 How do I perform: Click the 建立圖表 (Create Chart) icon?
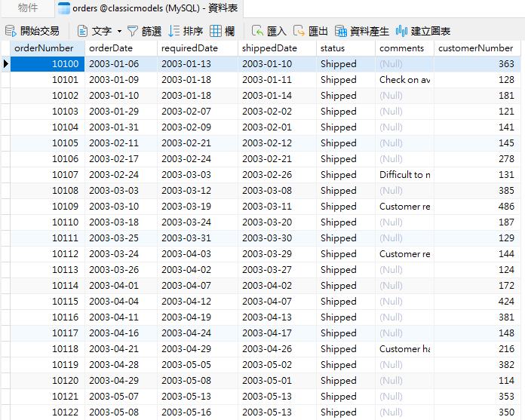pos(402,31)
